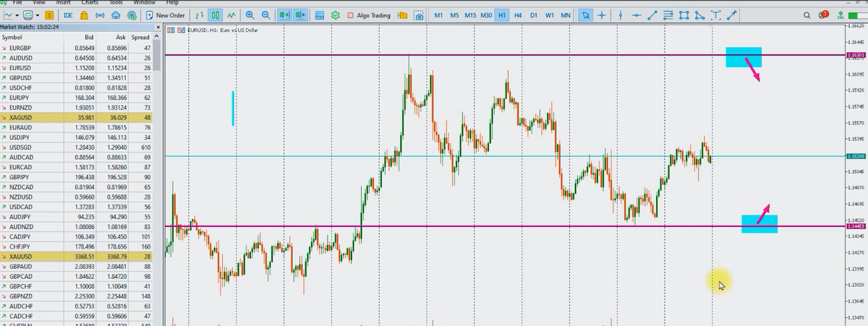Switch chart to candlesticks style
This screenshot has height=326, width=868.
215,15
